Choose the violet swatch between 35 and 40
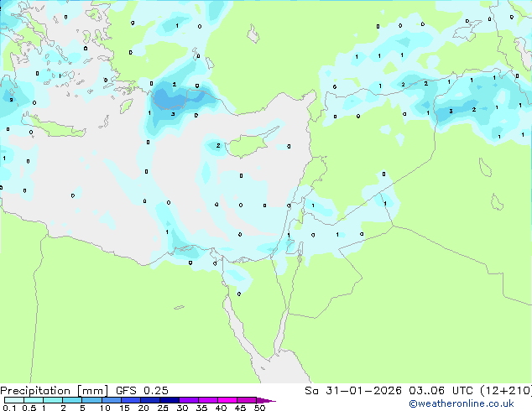Viewport: 532px width, 411px height. [x=207, y=400]
